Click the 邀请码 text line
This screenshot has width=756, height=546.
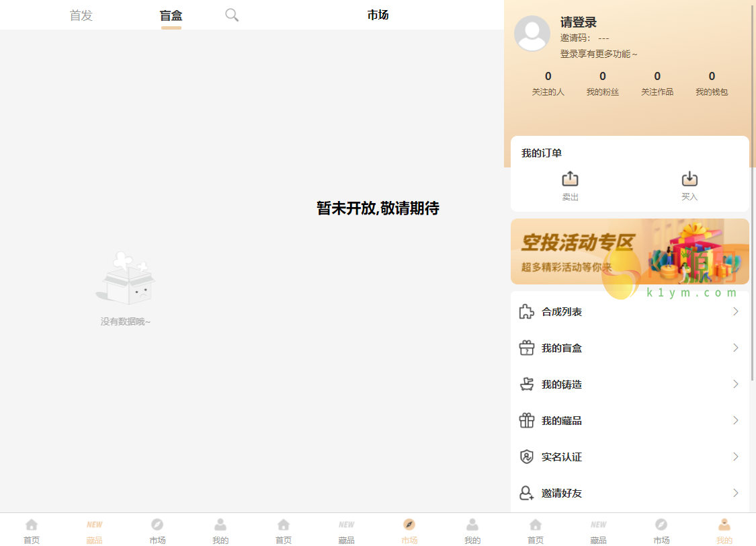tap(585, 38)
